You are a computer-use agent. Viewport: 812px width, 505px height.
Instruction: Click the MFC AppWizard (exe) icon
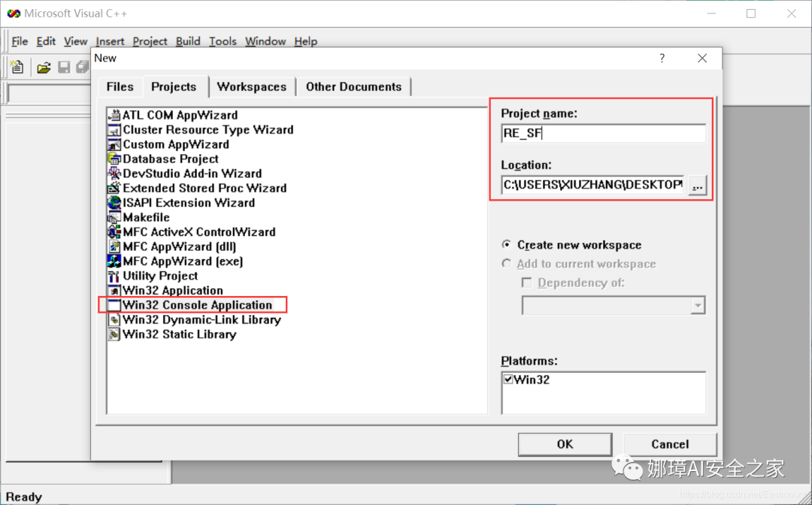pos(114,262)
